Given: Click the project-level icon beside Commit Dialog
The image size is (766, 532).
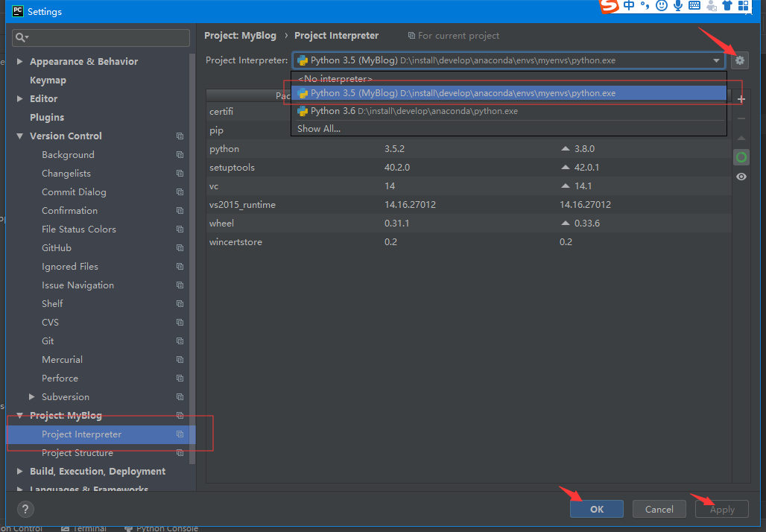Looking at the screenshot, I should 180,191.
